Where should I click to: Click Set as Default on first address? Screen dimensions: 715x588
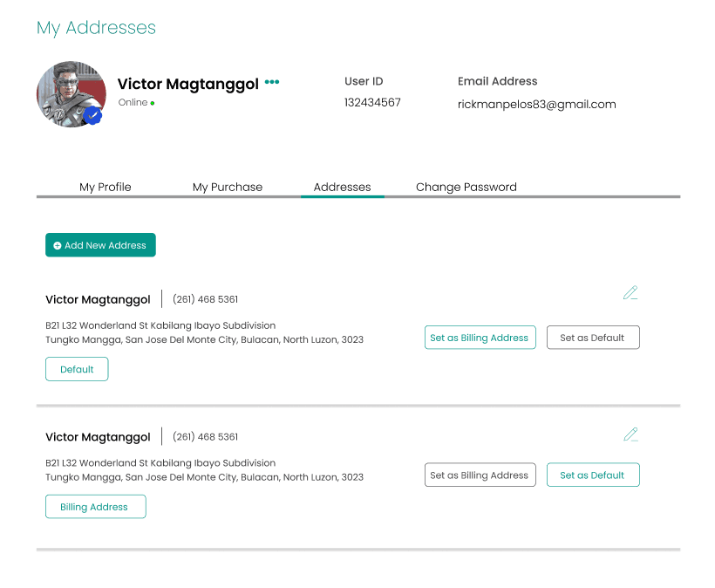pyautogui.click(x=592, y=338)
